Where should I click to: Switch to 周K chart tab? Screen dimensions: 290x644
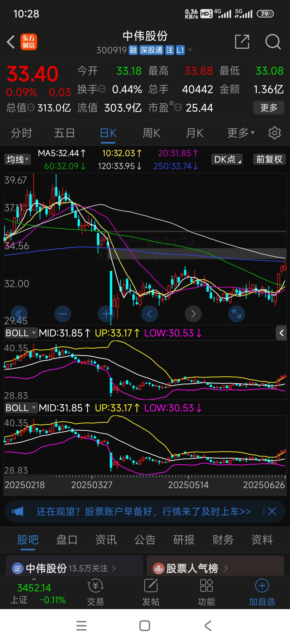[151, 133]
